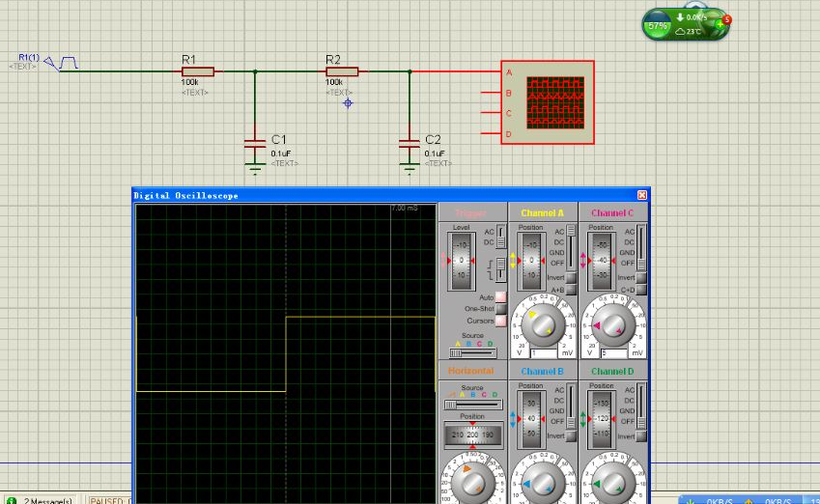Select the R1 resistor component

coord(198,71)
